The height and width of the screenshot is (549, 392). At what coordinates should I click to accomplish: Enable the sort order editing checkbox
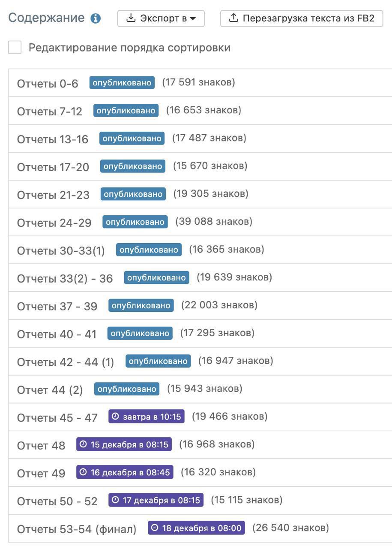click(x=15, y=48)
